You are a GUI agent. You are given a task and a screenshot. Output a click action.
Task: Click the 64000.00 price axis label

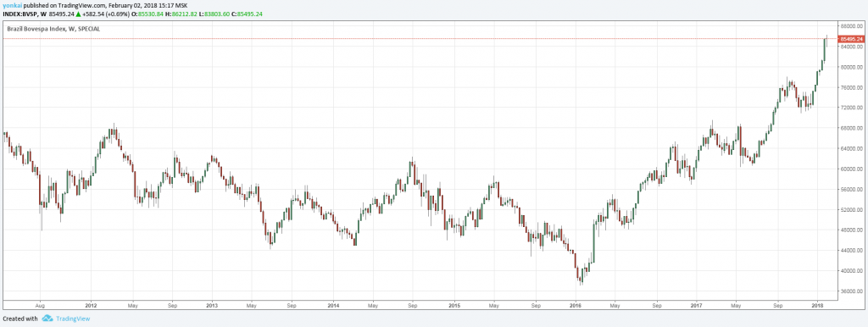(x=852, y=149)
